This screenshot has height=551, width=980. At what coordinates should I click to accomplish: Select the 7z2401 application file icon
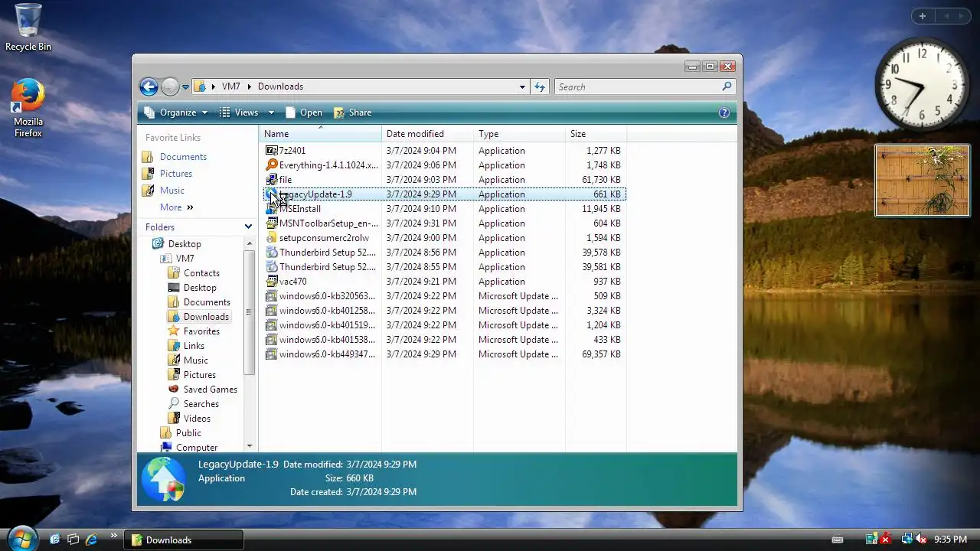(x=271, y=151)
